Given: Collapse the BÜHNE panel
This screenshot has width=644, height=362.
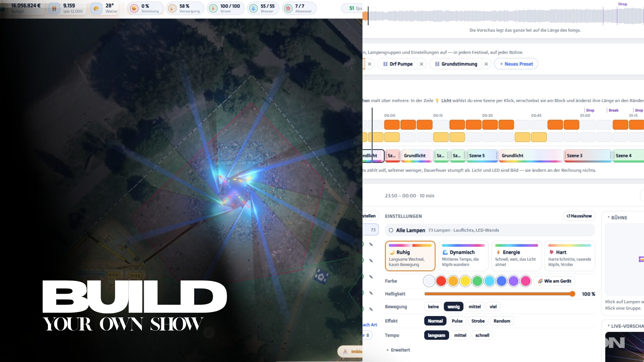Looking at the screenshot, I should tap(617, 218).
